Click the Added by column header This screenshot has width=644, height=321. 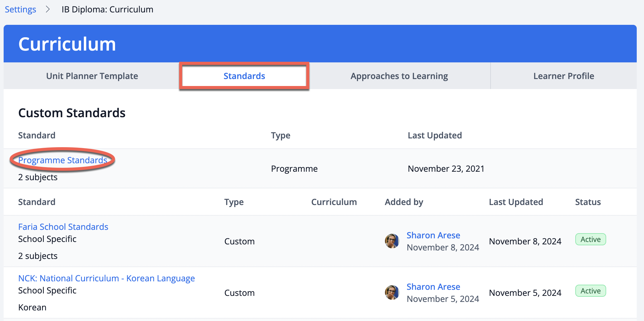click(x=404, y=202)
